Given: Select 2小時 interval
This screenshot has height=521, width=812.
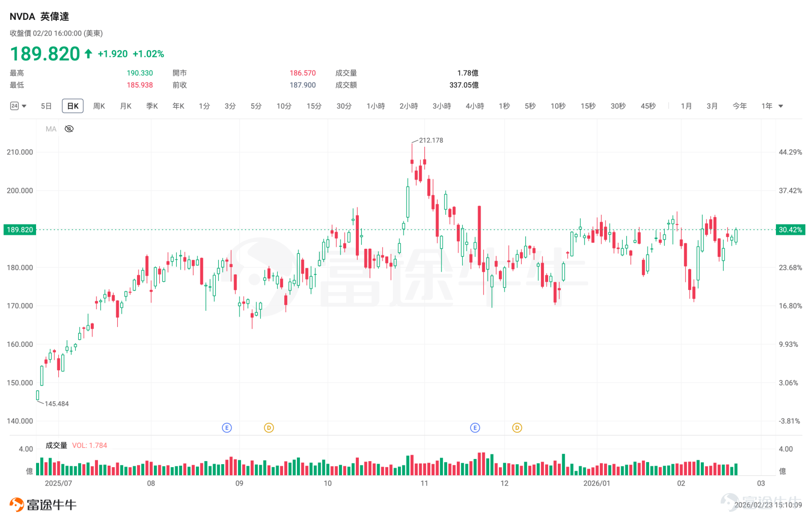Looking at the screenshot, I should 409,106.
